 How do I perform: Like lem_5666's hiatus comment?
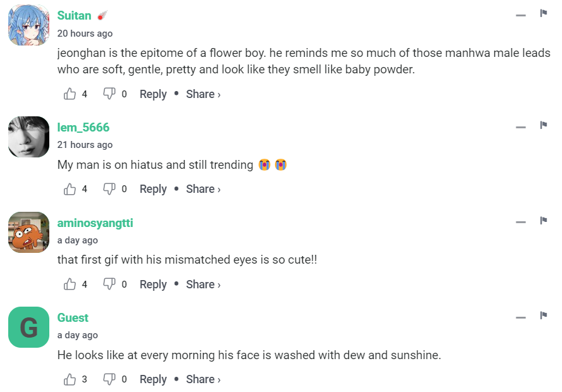coord(70,189)
